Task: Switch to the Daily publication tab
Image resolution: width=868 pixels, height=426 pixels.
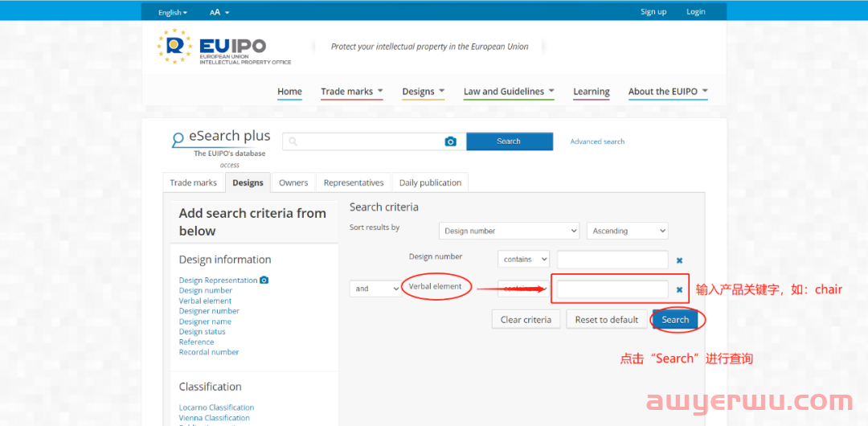Action: click(x=430, y=182)
